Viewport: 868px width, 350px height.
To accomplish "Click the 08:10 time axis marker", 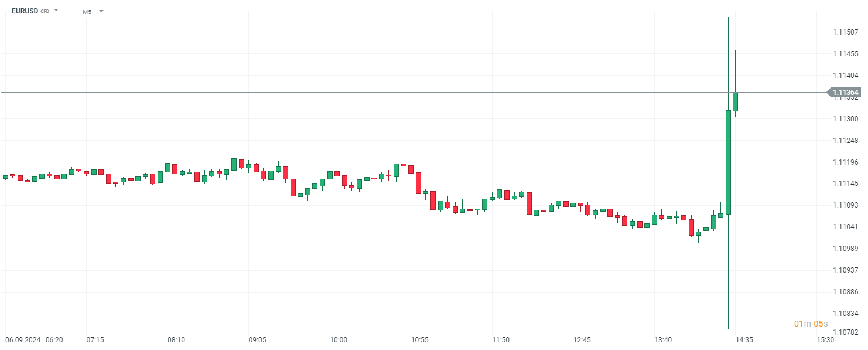I will (176, 340).
